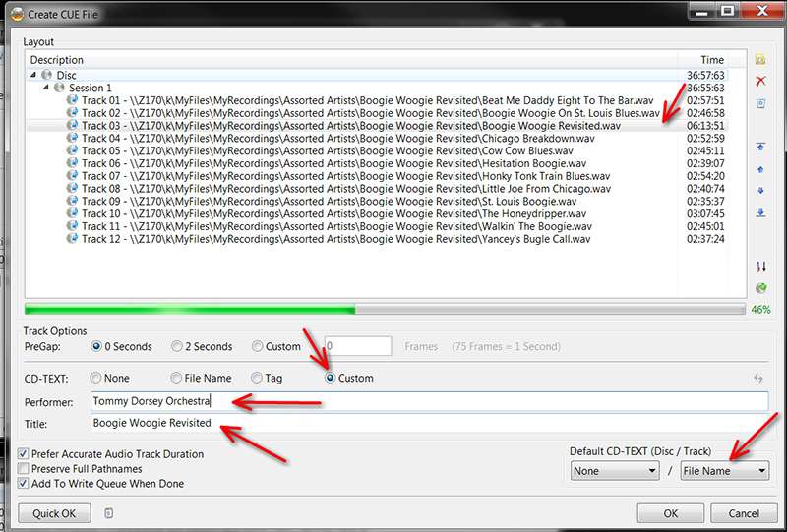
Task: Click the 46% progress label
Action: 760,309
